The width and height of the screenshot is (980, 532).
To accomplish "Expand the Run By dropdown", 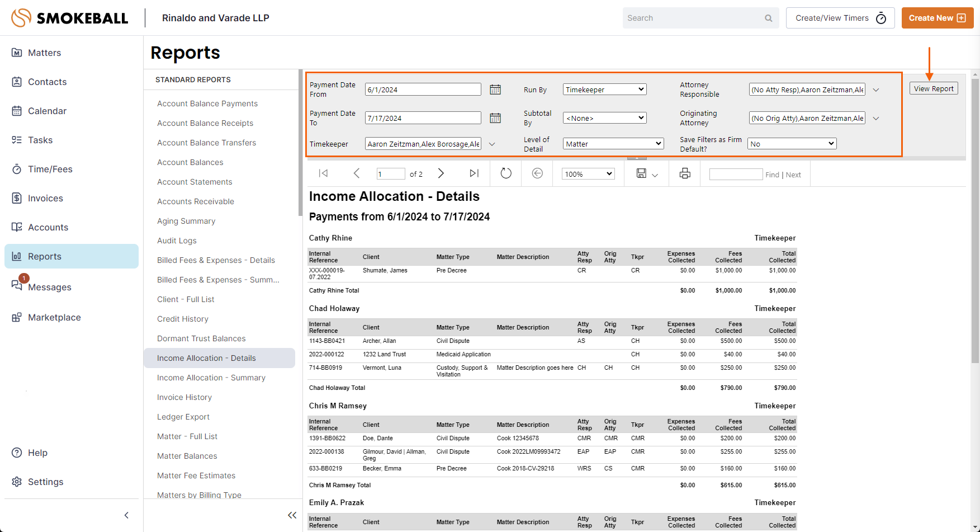I will (604, 90).
